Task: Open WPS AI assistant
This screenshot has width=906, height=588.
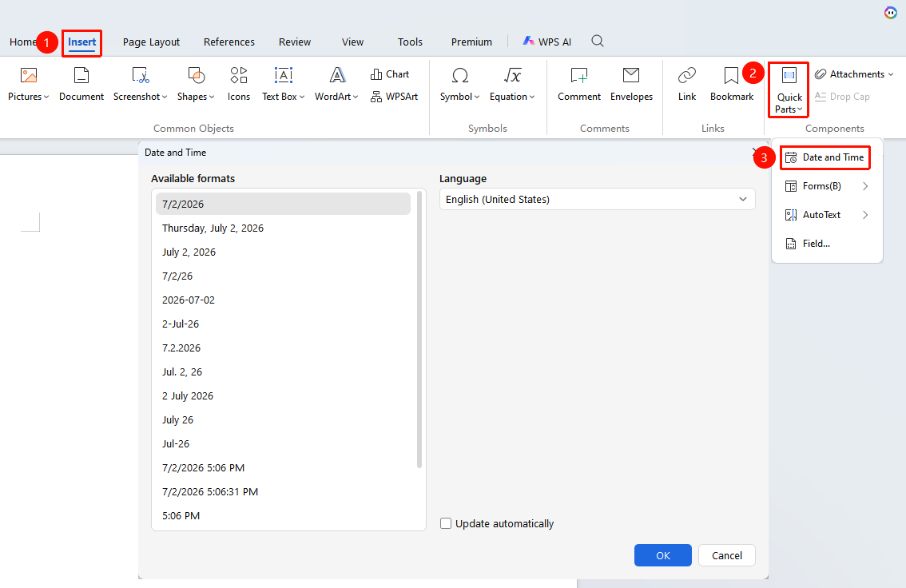Action: pyautogui.click(x=547, y=42)
